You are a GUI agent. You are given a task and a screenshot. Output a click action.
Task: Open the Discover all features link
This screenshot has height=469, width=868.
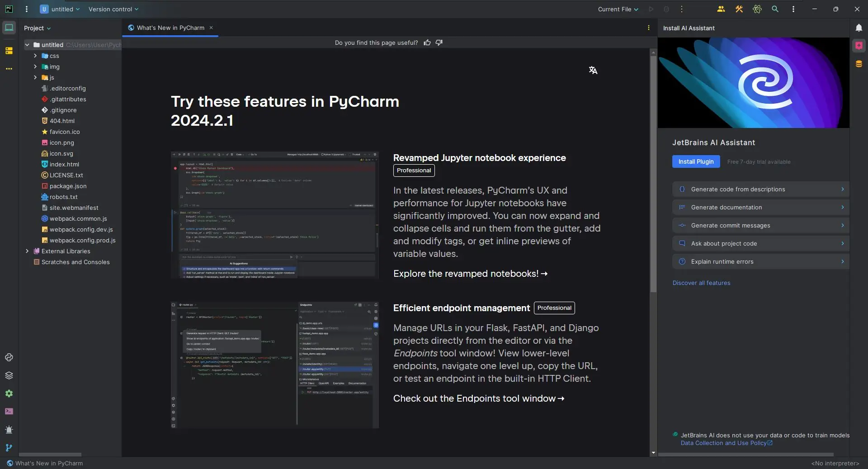pos(701,283)
